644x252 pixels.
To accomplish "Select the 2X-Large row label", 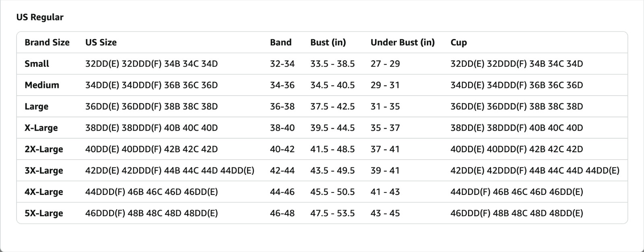I will (x=43, y=149).
